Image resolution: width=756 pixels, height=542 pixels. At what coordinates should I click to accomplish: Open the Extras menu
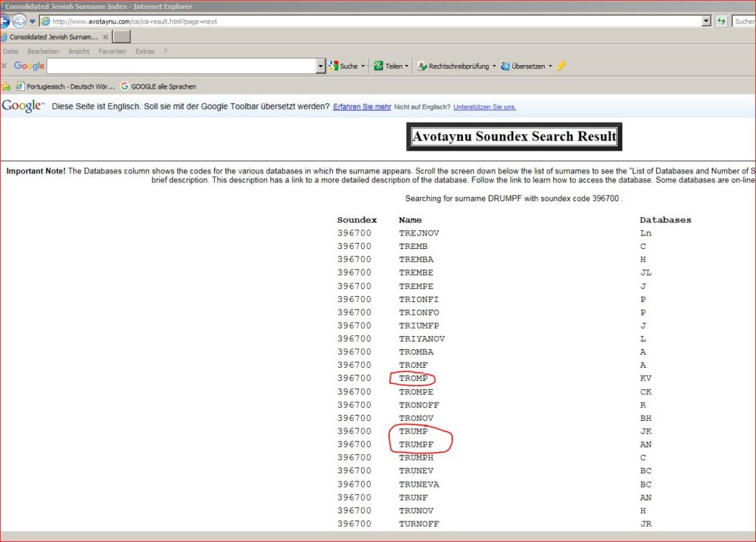(x=145, y=52)
